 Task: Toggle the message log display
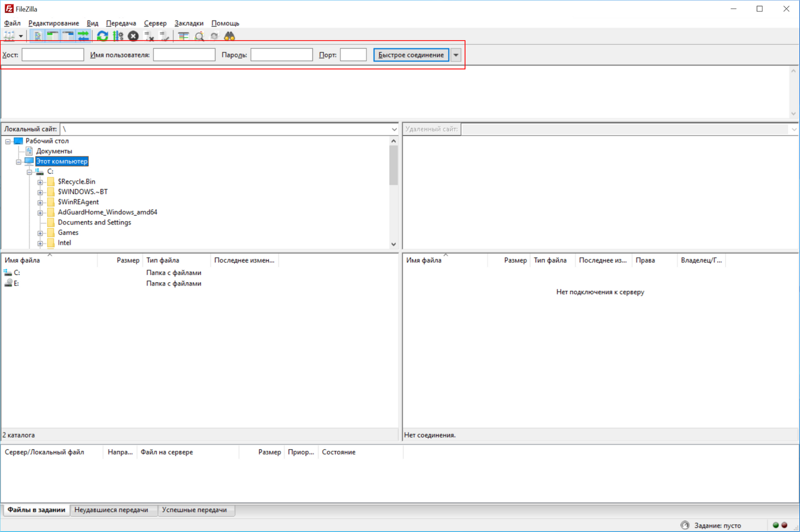coord(37,36)
